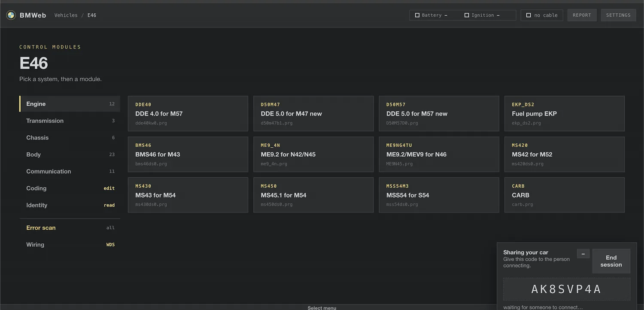This screenshot has width=644, height=310.
Task: Check the Ignition status indicator
Action: pyautogui.click(x=482, y=15)
